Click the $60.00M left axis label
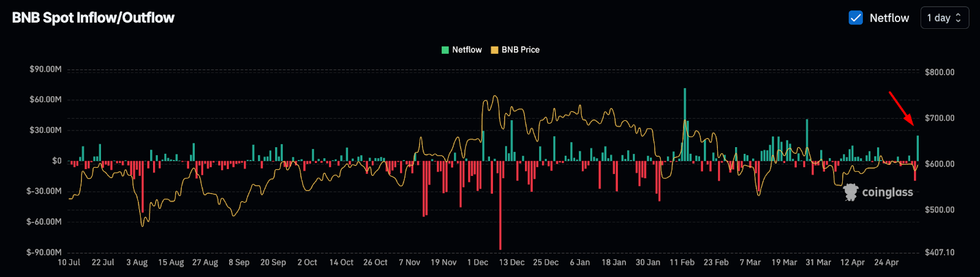Screen dimensions: 980x277 click(45, 99)
